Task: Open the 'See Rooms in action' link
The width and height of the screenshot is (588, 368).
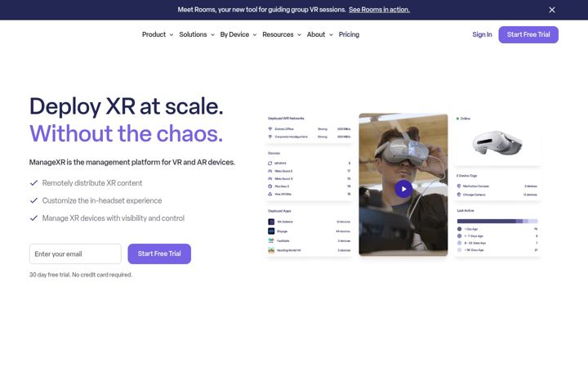Action: click(379, 10)
